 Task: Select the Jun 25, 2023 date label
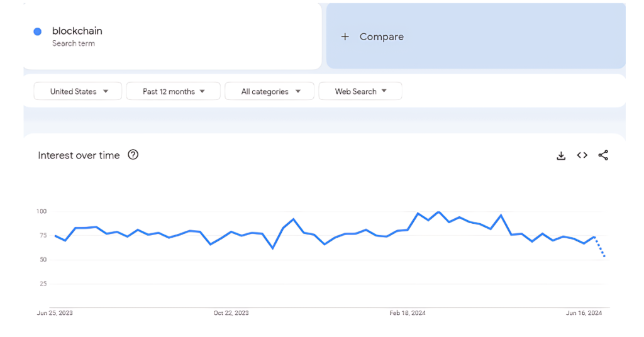pos(55,313)
